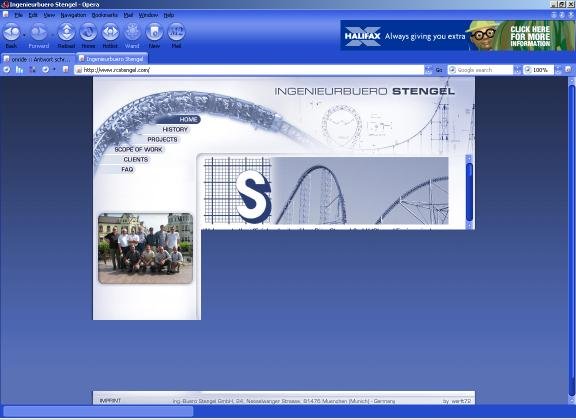Open the PROJECTS navigation link

coord(162,139)
